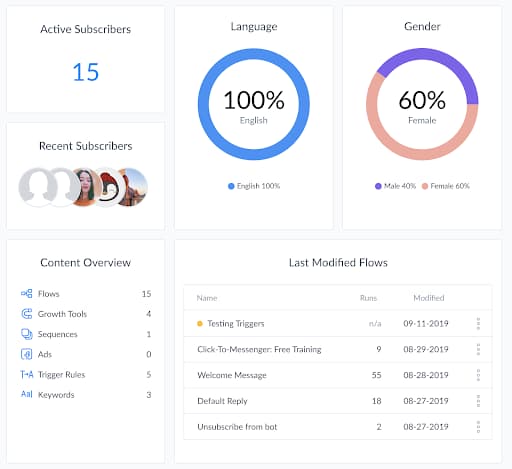Open options menu for Welcome Message flow

point(478,375)
